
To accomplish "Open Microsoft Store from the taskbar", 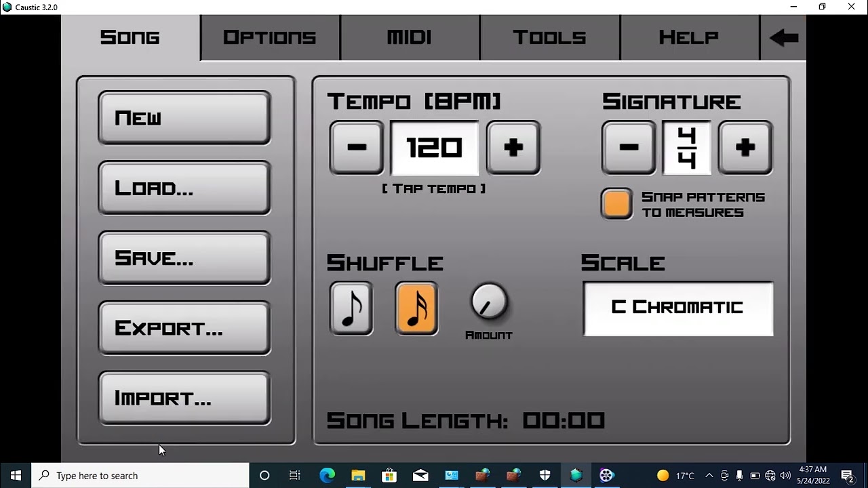I will [389, 475].
